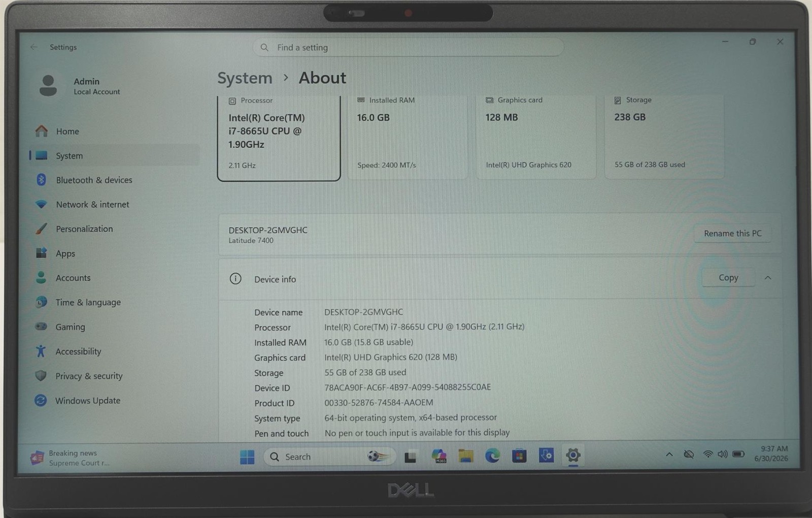
Task: Click the Settings gear in taskbar
Action: click(x=573, y=455)
